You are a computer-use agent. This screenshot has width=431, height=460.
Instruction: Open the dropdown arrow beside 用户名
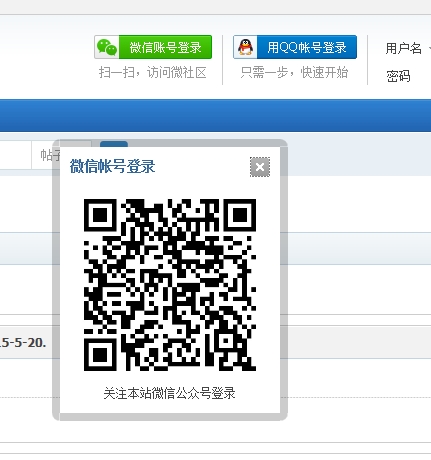tap(429, 49)
